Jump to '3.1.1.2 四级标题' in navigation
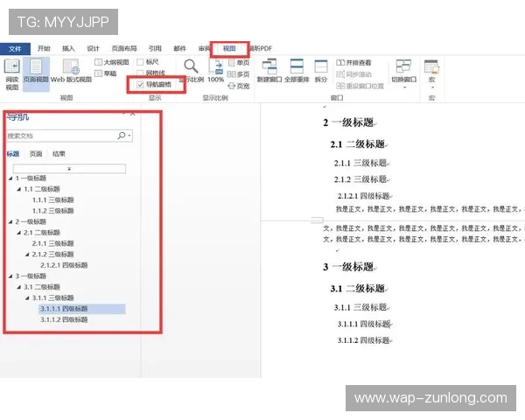This screenshot has width=525, height=420. (64, 319)
